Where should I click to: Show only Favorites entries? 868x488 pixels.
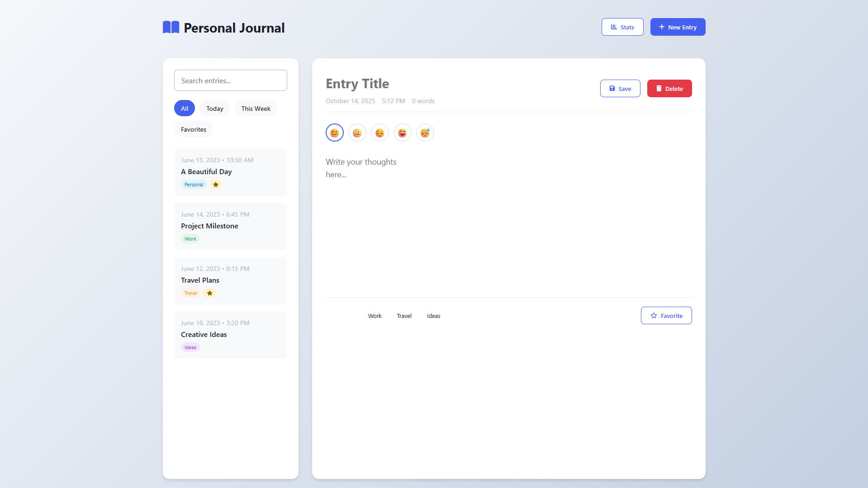(193, 129)
